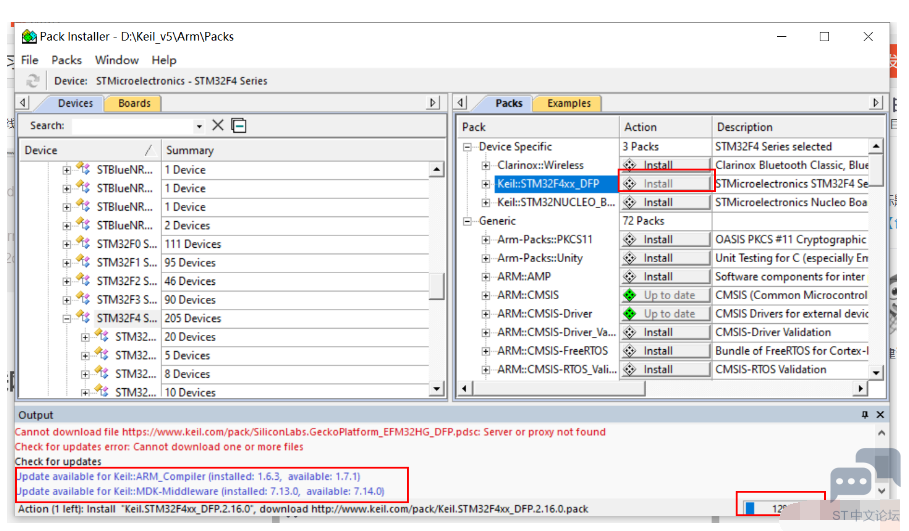Click ARM::CMSIS-Driver Up to date button
Viewport: 909px width, 531px height.
(666, 314)
